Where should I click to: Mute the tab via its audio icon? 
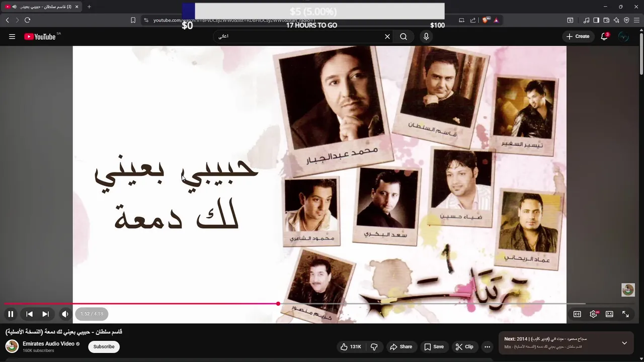(14, 7)
